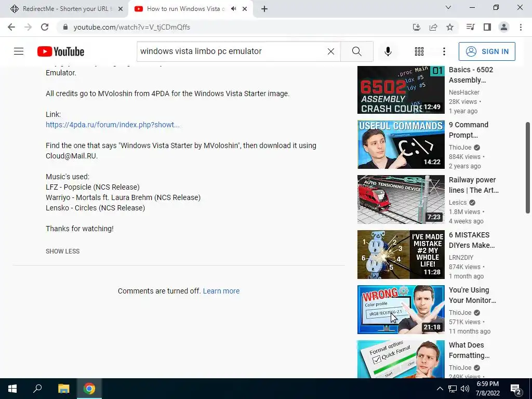
Task: Click the page vertical scrollbar thumb
Action: pyautogui.click(x=528, y=168)
